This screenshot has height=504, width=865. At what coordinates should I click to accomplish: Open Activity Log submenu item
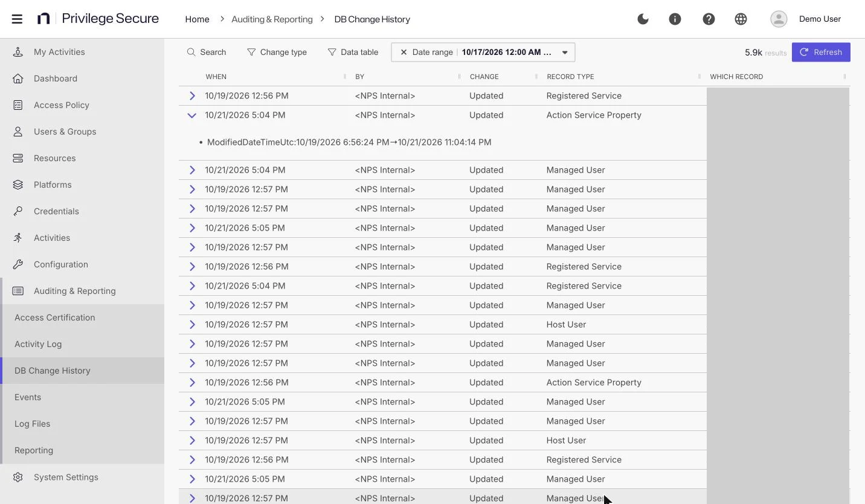38,344
